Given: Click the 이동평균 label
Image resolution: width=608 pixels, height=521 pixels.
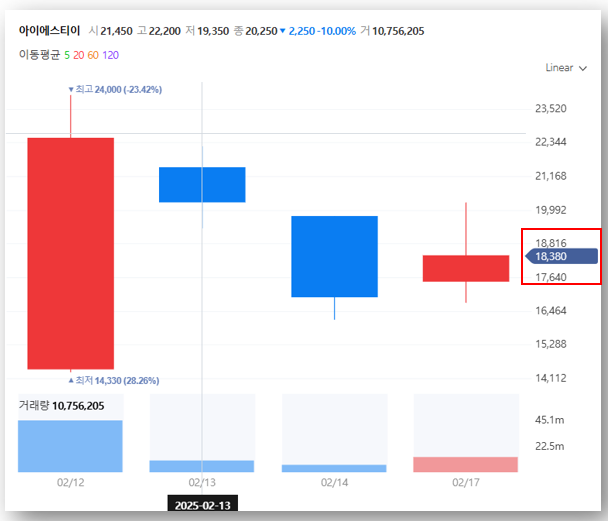Looking at the screenshot, I should pos(39,55).
